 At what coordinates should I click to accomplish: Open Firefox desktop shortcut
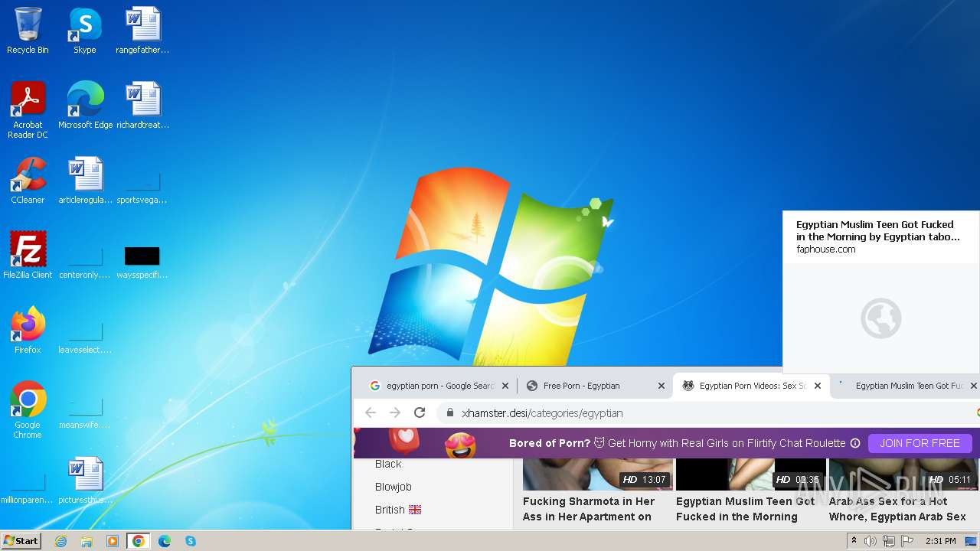(28, 331)
